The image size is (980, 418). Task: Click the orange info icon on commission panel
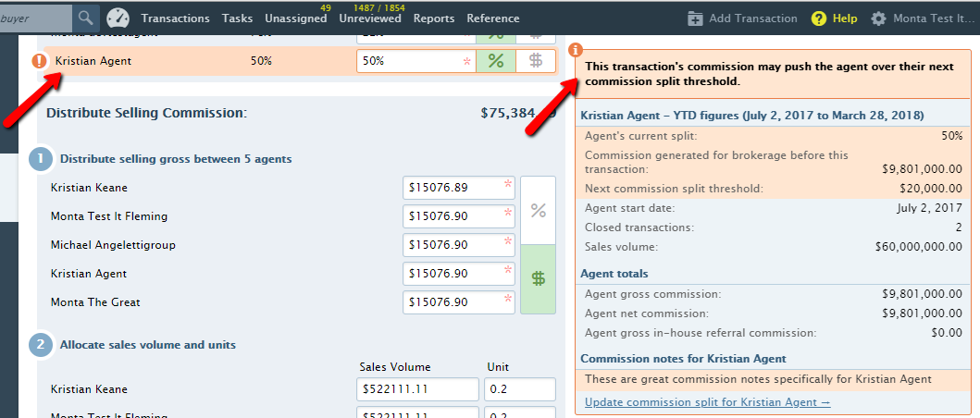click(x=575, y=50)
